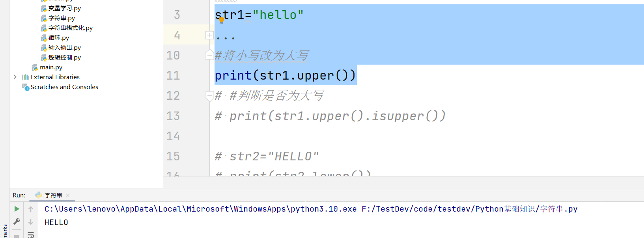This screenshot has width=644, height=238.
Task: Click the yellow lightbulb quick-fix icon
Action: tap(222, 20)
